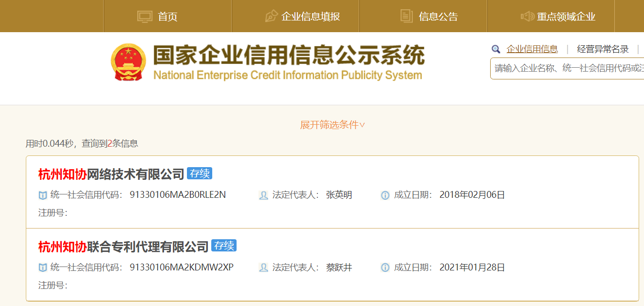
Task: Click legal representative name 蔡跃井
Action: [339, 268]
